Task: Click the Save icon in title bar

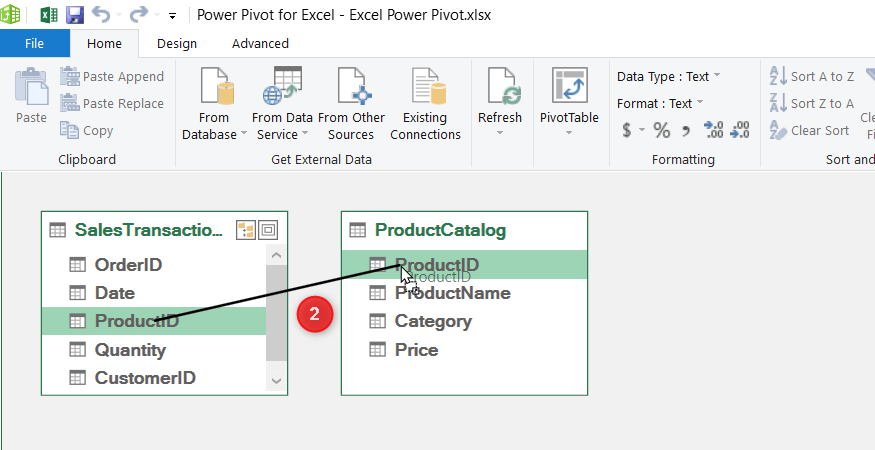Action: 75,15
